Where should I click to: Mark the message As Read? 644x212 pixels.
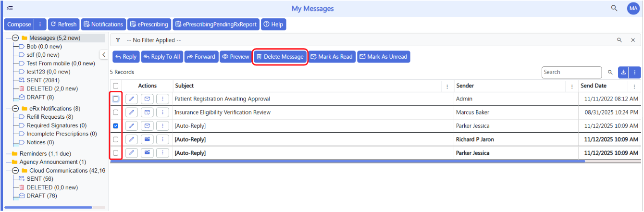332,57
